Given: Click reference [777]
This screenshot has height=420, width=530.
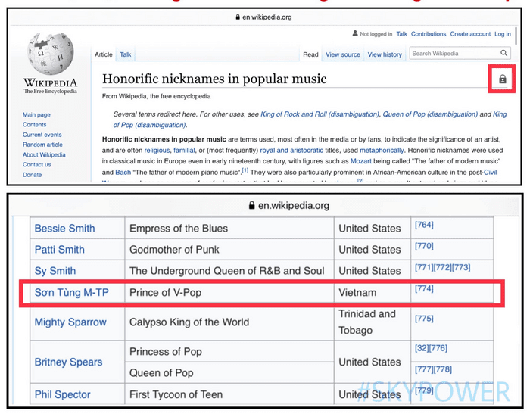Looking at the screenshot, I should 424,369.
